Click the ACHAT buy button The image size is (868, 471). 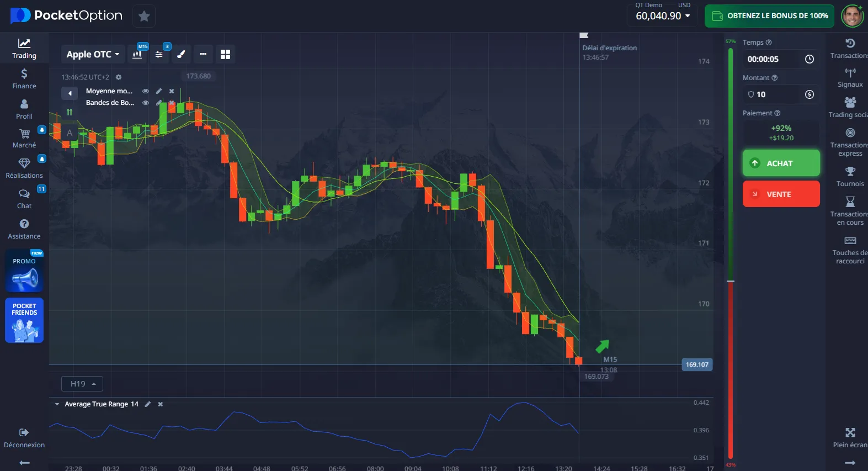click(781, 163)
